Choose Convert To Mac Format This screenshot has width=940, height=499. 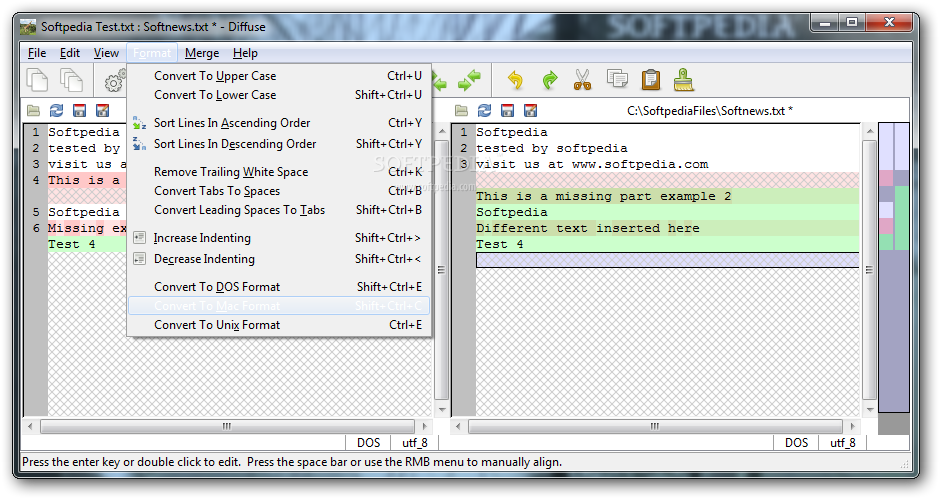tap(279, 306)
